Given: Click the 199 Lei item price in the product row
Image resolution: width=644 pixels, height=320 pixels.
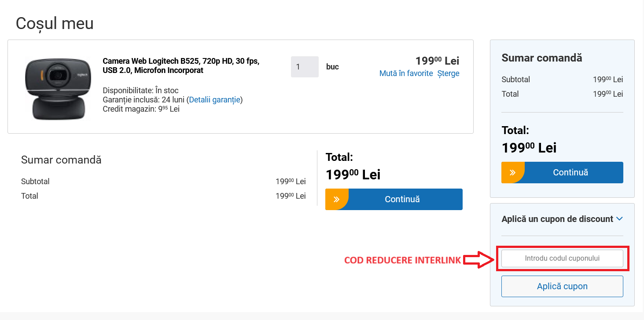Looking at the screenshot, I should [x=437, y=61].
